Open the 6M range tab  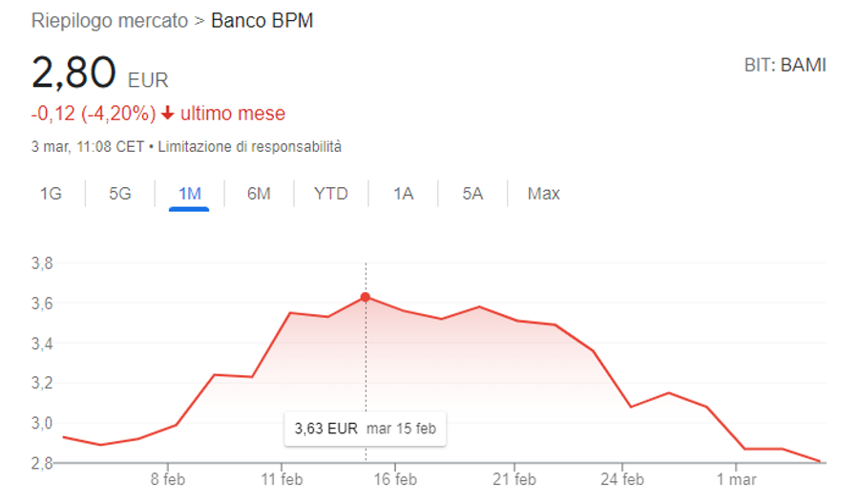pyautogui.click(x=259, y=194)
